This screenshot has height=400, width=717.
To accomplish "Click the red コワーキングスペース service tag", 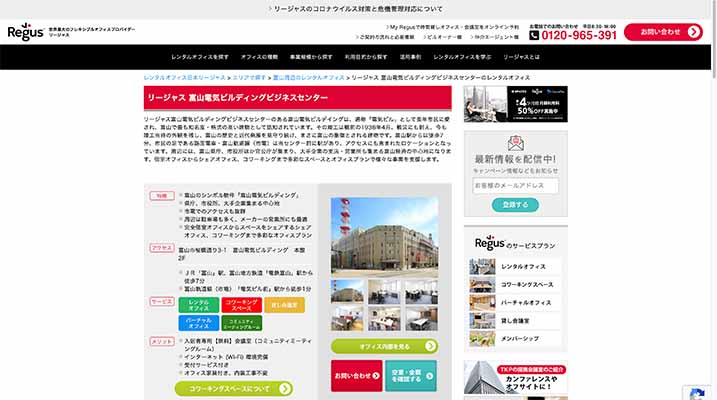I will tap(241, 305).
